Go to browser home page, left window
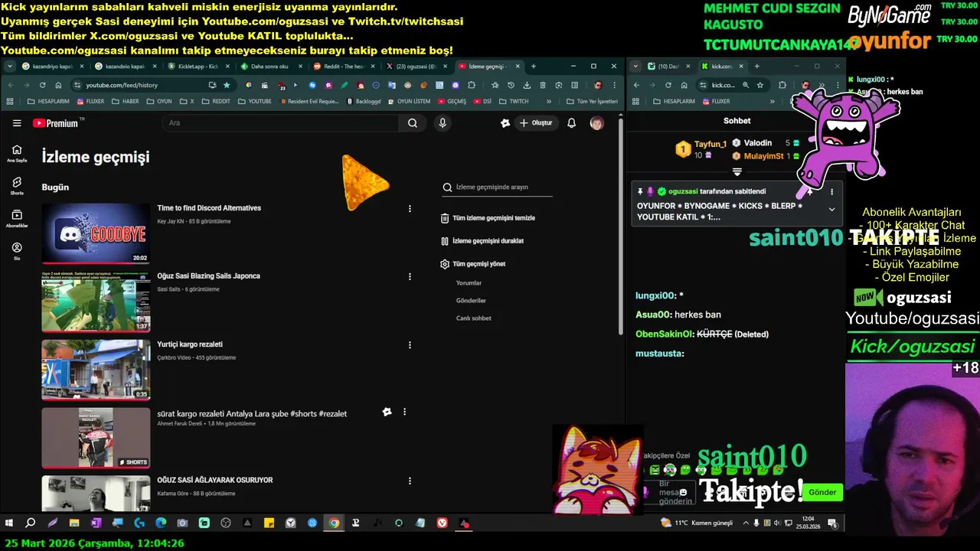Screen dimensions: 980x551 (59, 85)
